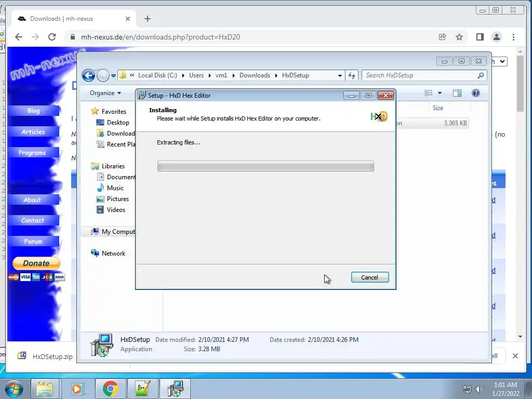Change the Explorer view icon

429,93
